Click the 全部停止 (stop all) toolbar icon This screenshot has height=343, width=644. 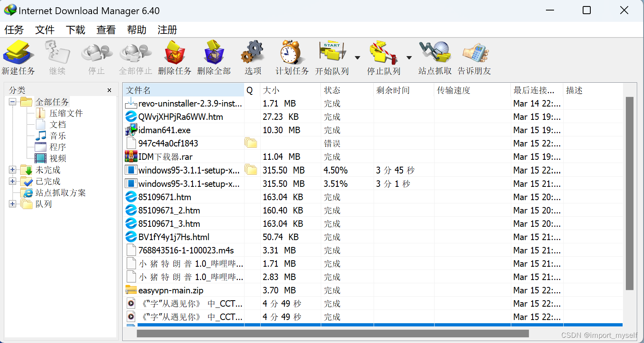(136, 52)
